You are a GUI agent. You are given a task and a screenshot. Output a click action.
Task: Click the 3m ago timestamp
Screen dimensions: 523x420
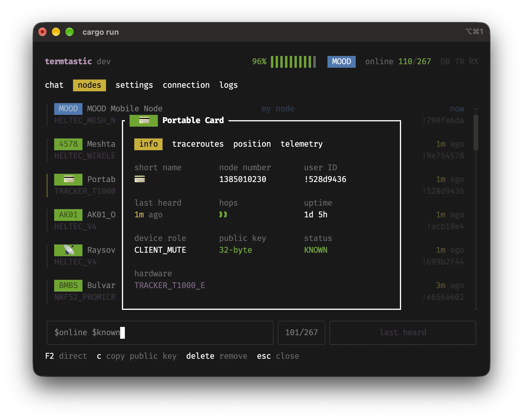click(x=450, y=285)
